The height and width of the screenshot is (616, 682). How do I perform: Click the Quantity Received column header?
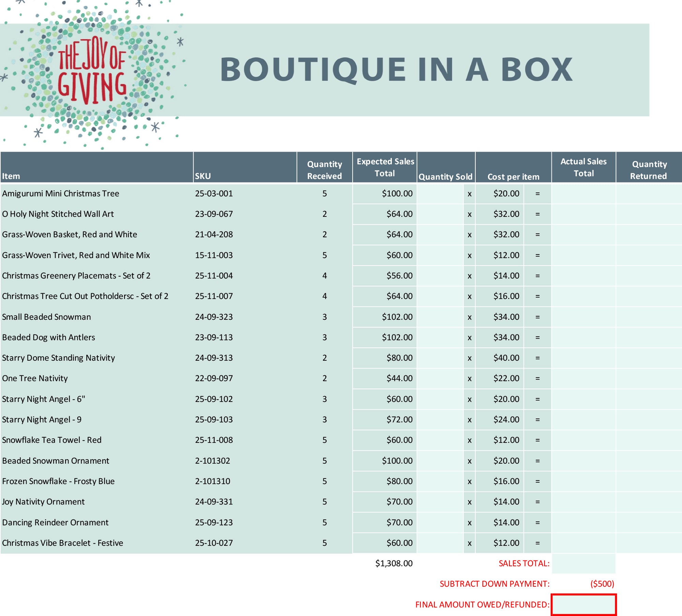(324, 170)
